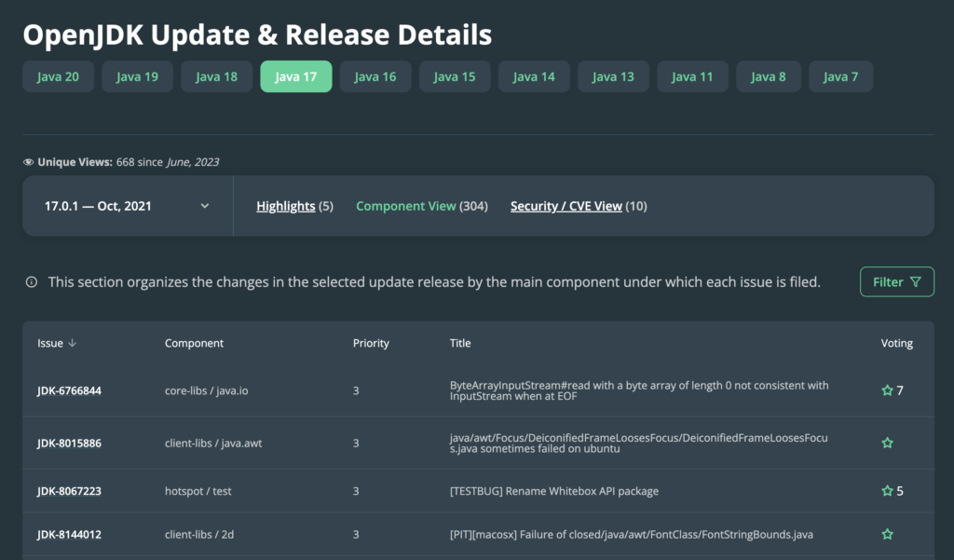Open the Java 15 tab
Viewport: 954px width, 560px height.
pyautogui.click(x=455, y=76)
